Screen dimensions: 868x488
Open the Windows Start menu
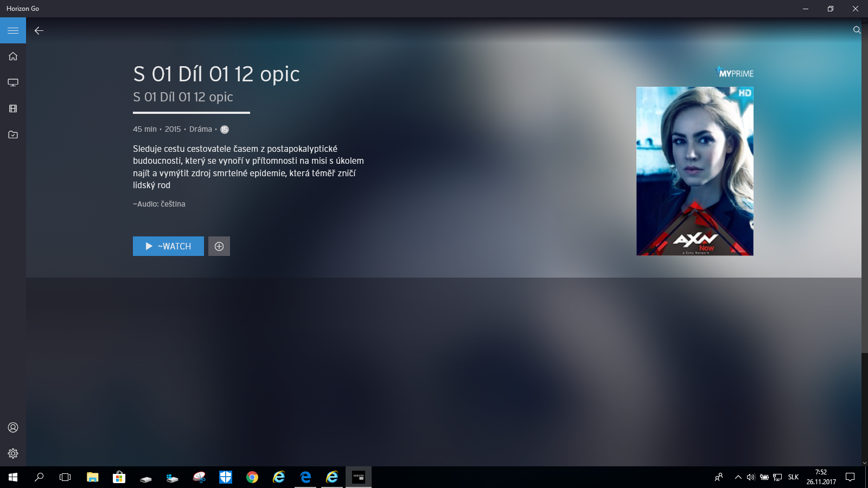(13, 477)
